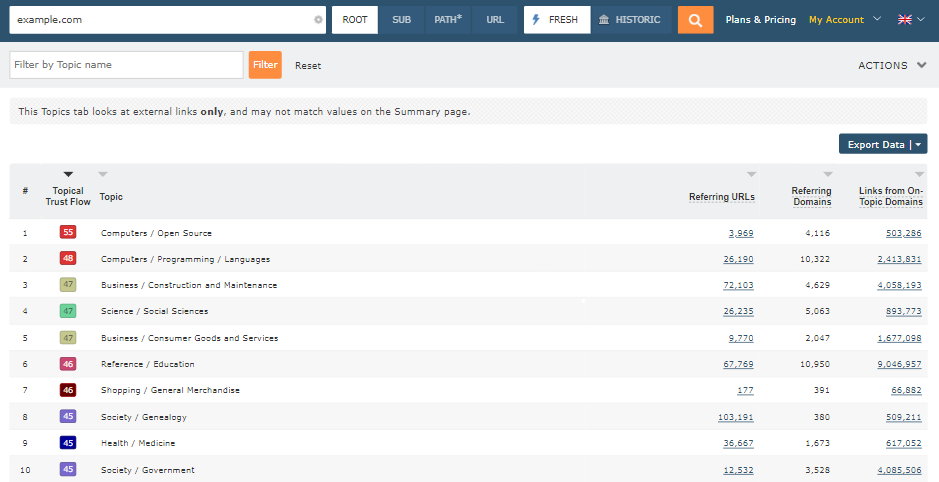This screenshot has width=939, height=482.
Task: Open the Export Data dropdown
Action: [883, 144]
